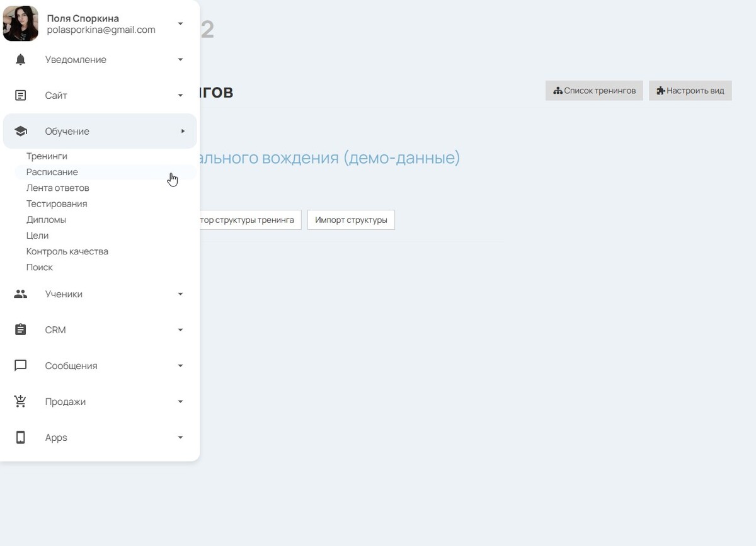Click the user profile avatar photo
756x546 pixels.
click(x=21, y=24)
